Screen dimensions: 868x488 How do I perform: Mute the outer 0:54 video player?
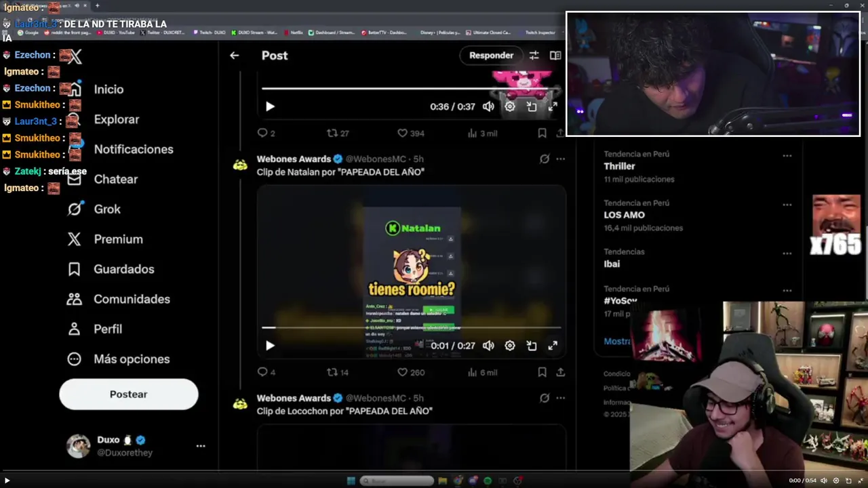(x=824, y=481)
